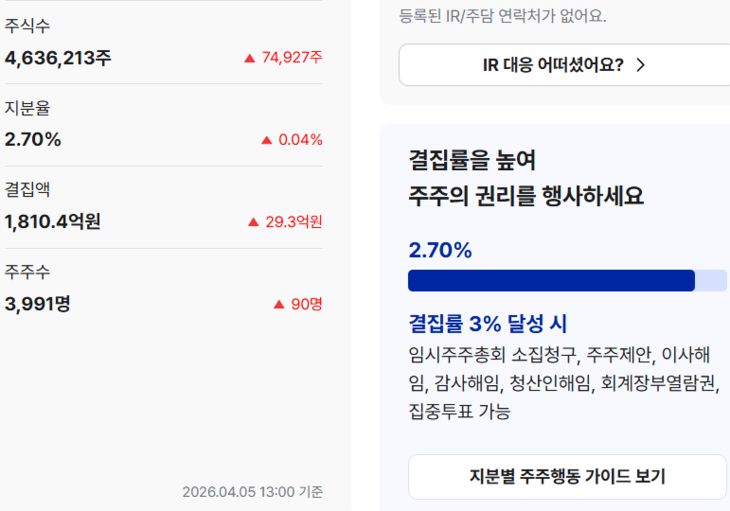This screenshot has width=730, height=511.
Task: Click the 2.70% 결집률 progress bar
Action: pyautogui.click(x=567, y=281)
